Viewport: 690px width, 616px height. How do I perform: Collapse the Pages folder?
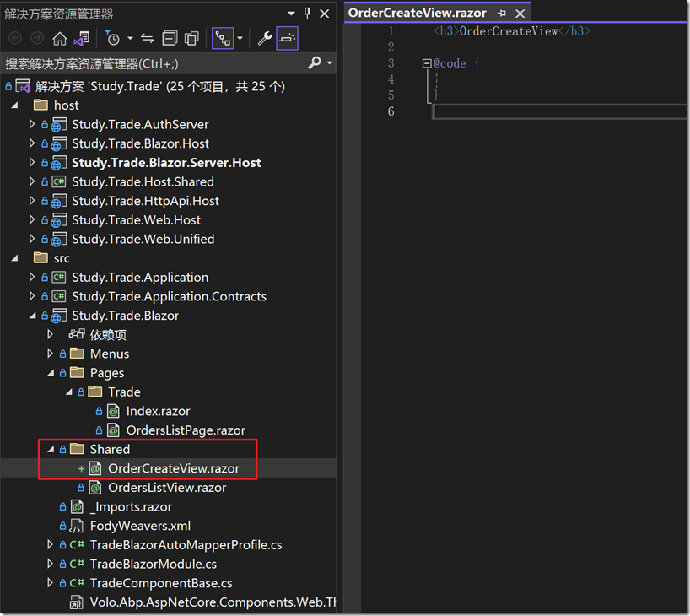point(51,372)
